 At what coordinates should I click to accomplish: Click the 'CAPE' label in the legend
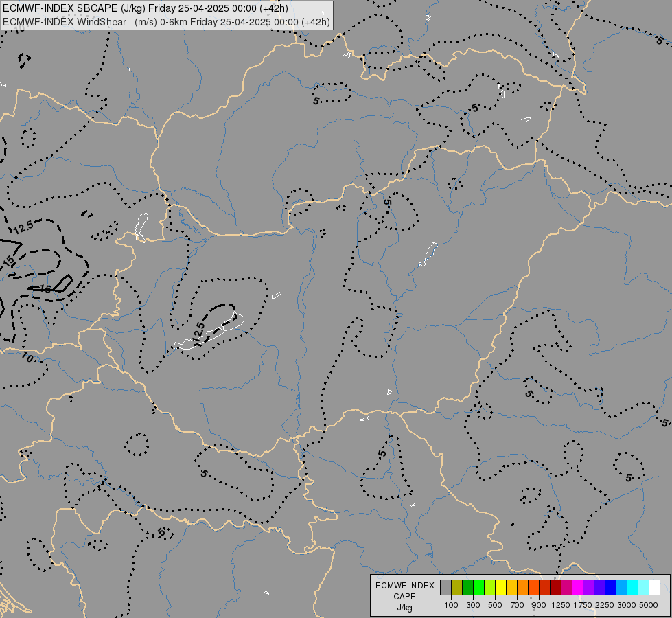pyautogui.click(x=404, y=597)
